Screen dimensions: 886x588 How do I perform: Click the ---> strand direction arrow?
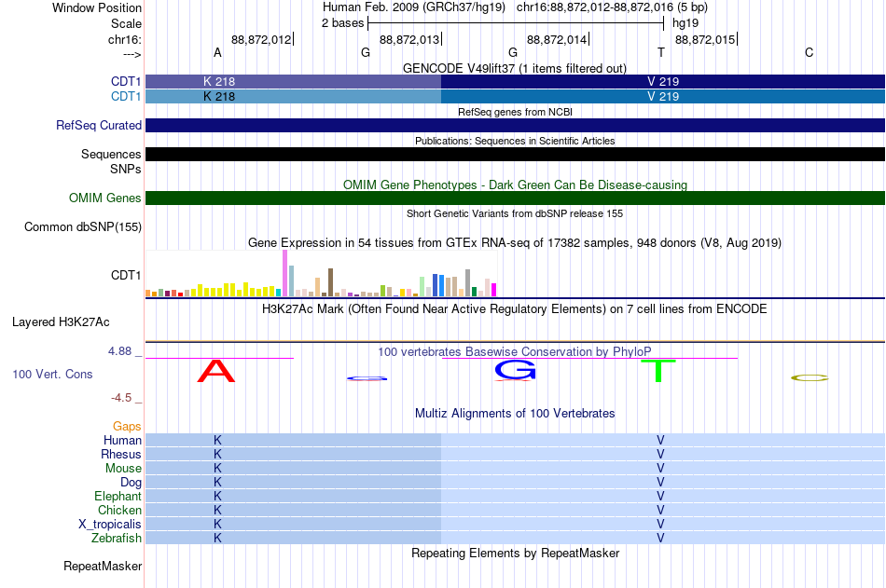coord(132,54)
